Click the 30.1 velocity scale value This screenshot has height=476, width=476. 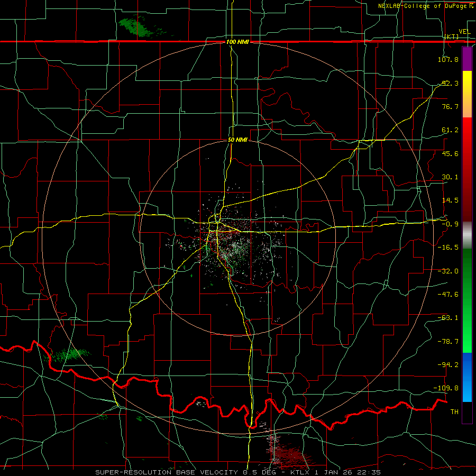tap(450, 177)
